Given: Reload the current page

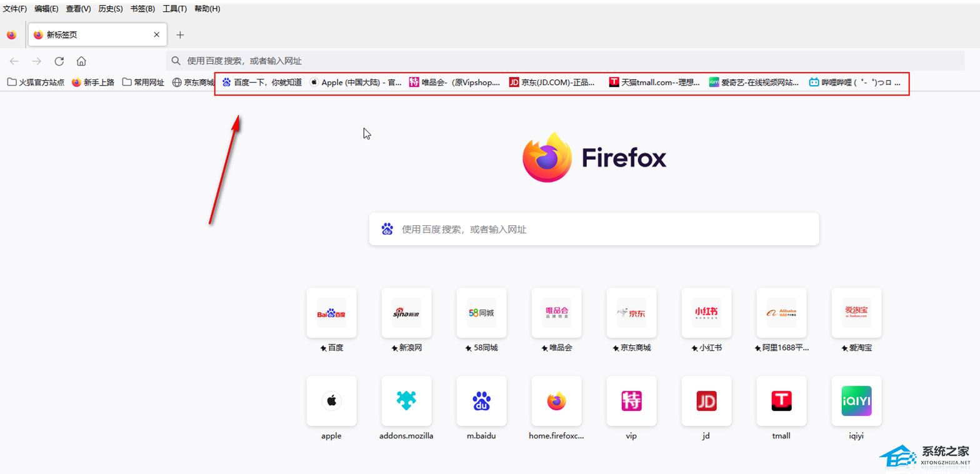Looking at the screenshot, I should coord(59,61).
